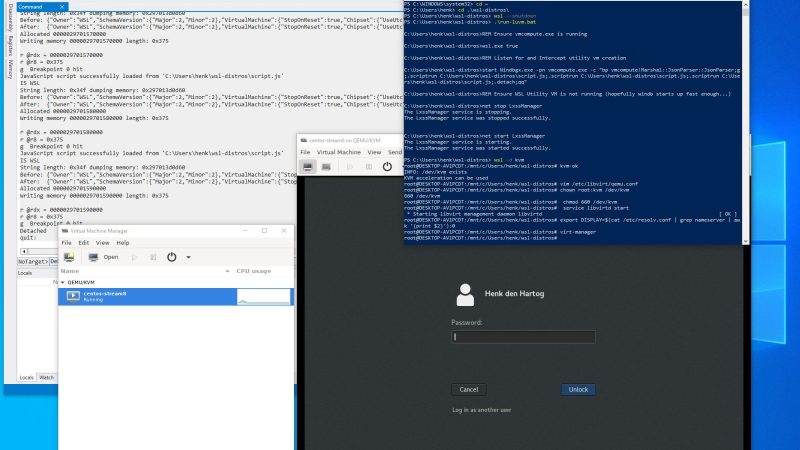The image size is (800, 450).
Task: Open the shutdown options dropdown arrow in Virtual Machine Manager
Action: 187,256
